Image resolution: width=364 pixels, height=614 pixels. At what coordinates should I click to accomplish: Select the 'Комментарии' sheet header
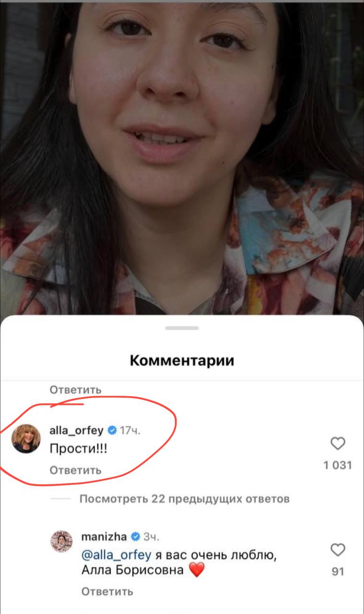182,361
